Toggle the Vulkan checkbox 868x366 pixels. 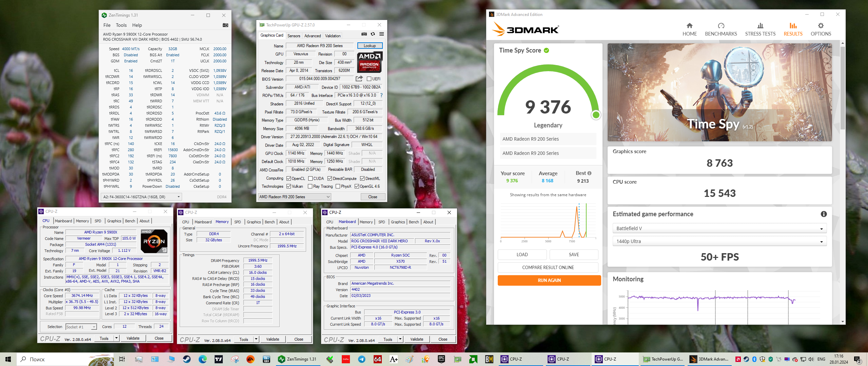click(x=289, y=186)
